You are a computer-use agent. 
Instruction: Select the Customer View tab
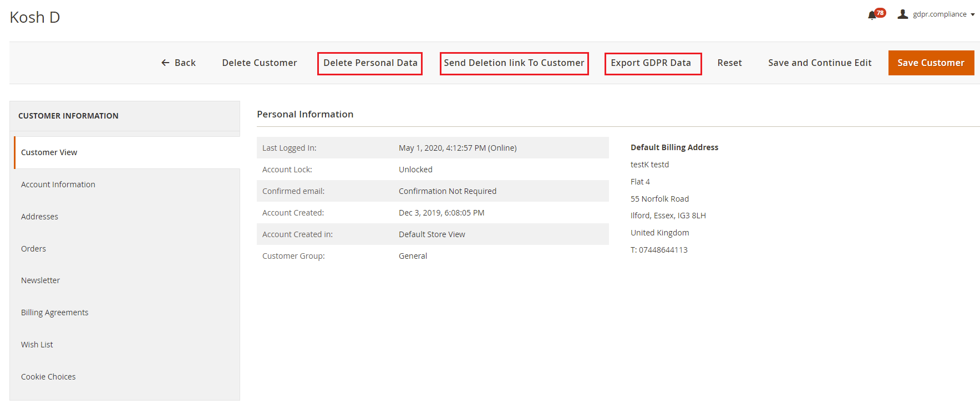point(49,152)
